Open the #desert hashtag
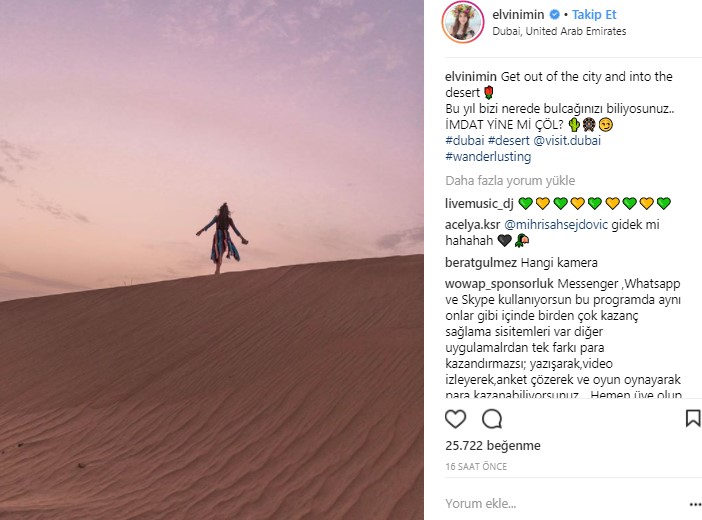This screenshot has height=520, width=702. (509, 141)
